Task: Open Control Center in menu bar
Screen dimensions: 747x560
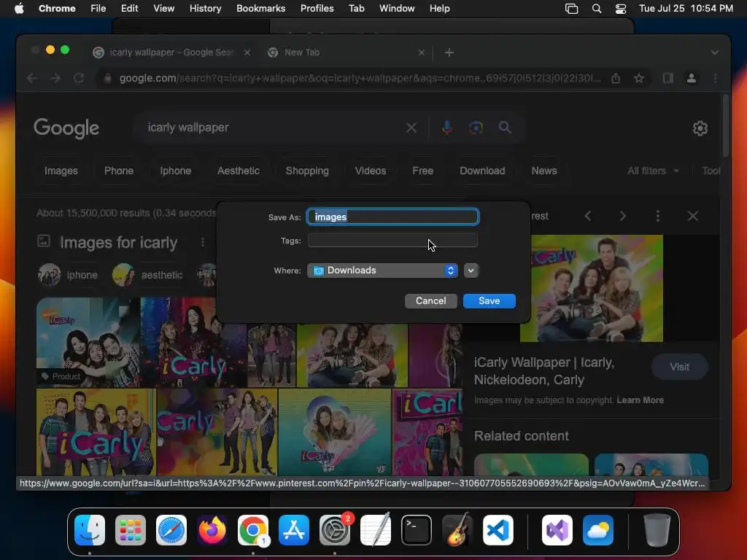Action: (x=620, y=9)
